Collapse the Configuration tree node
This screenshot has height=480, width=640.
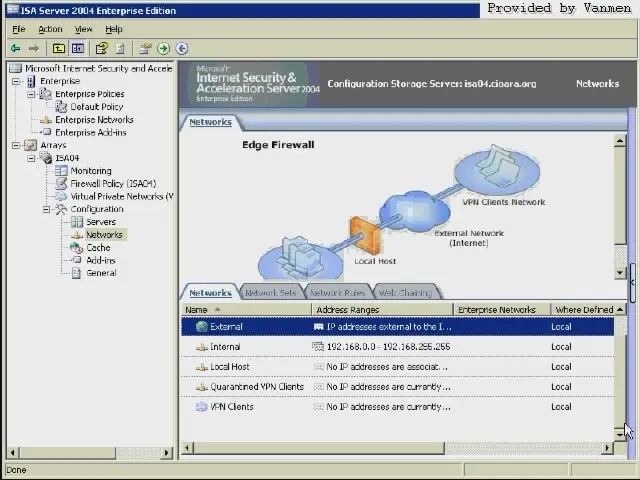[47, 209]
